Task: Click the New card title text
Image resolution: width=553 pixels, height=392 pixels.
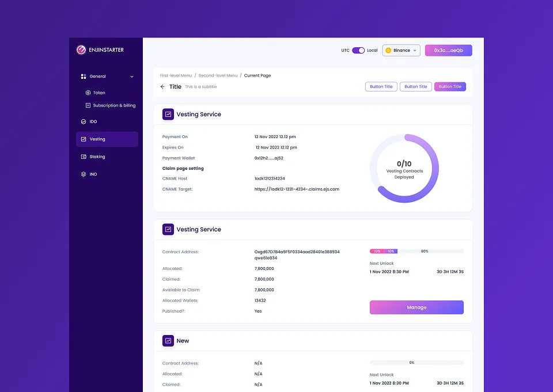Action: (x=183, y=341)
